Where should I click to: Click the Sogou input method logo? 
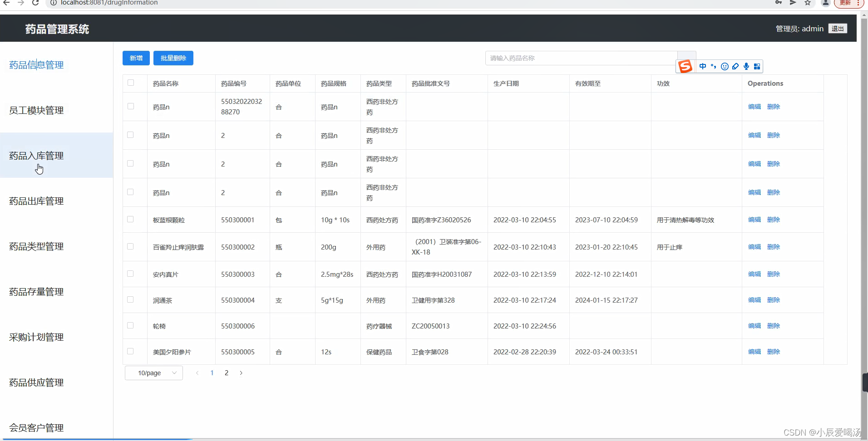click(x=685, y=66)
